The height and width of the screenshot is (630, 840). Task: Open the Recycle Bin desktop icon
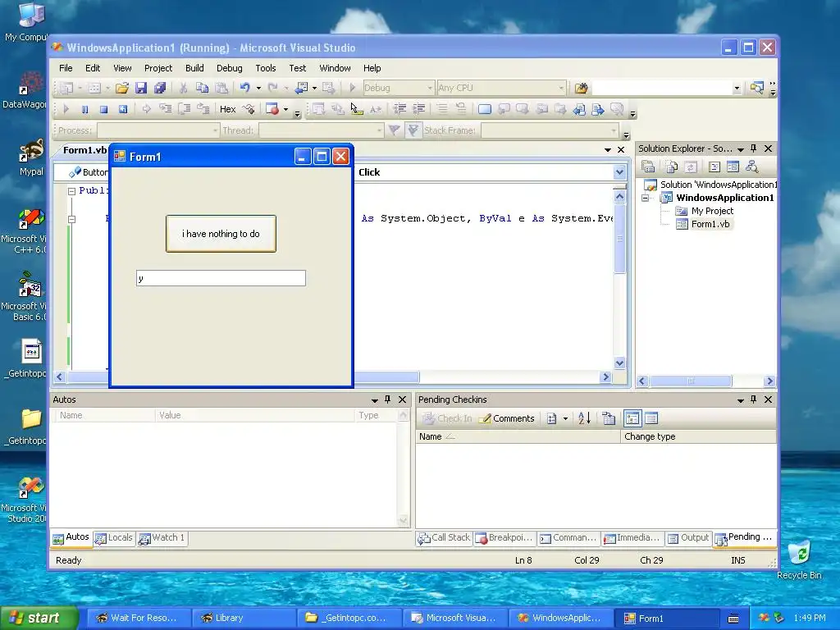click(x=799, y=559)
